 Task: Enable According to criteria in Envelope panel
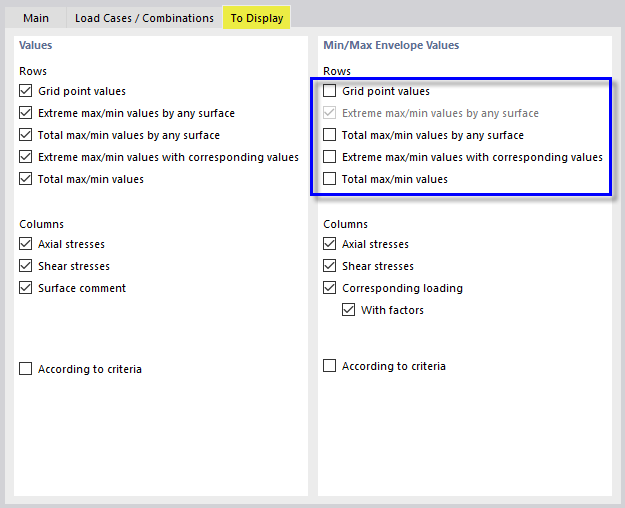330,366
